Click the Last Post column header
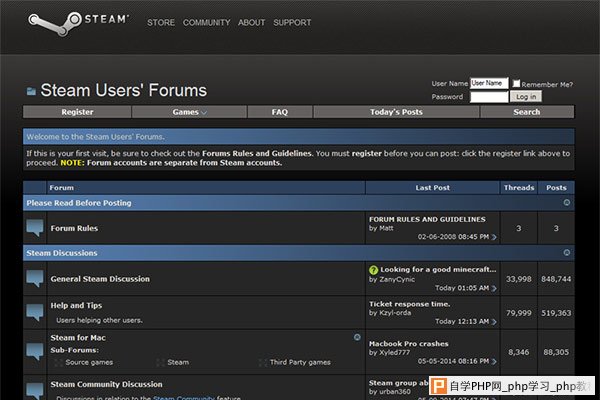This screenshot has width=600, height=400. (x=433, y=188)
